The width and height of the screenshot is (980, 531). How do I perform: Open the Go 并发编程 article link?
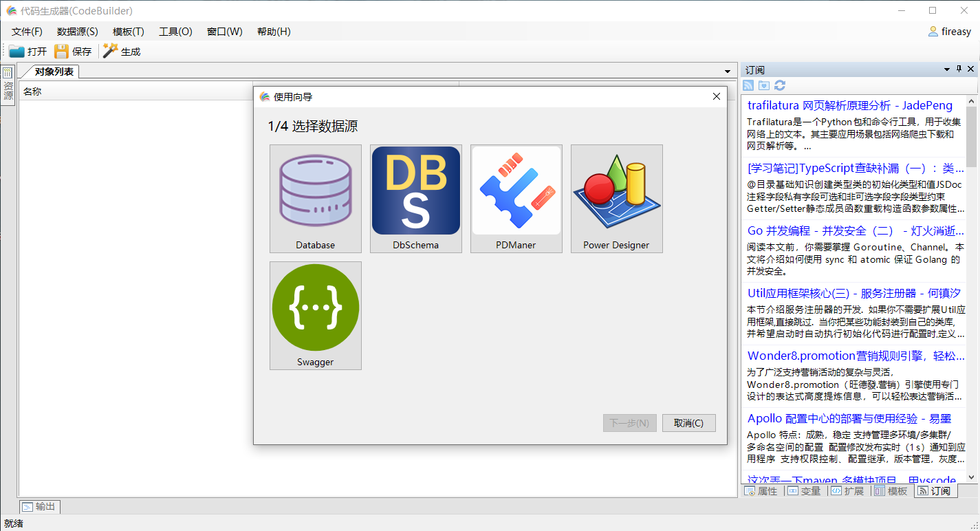pos(856,230)
